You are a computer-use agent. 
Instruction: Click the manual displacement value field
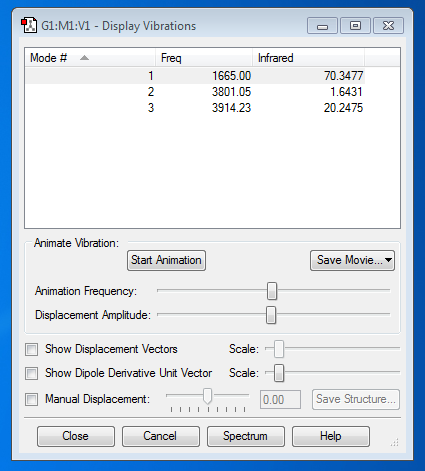coord(280,399)
